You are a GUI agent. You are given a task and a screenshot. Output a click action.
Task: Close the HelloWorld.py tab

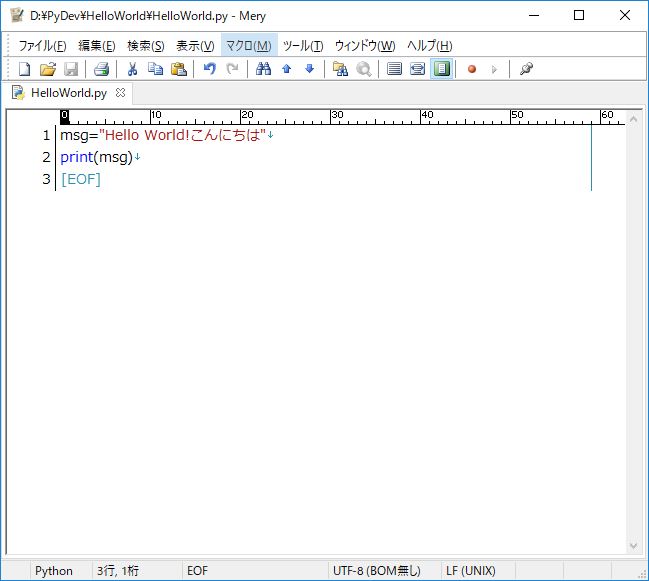pyautogui.click(x=120, y=93)
